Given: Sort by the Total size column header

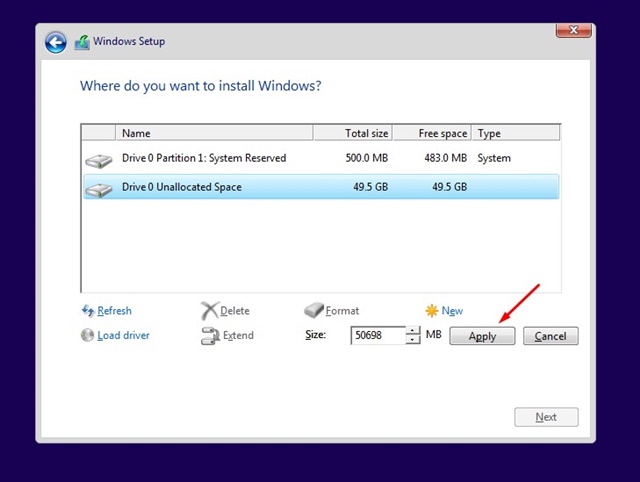Looking at the screenshot, I should (x=353, y=133).
